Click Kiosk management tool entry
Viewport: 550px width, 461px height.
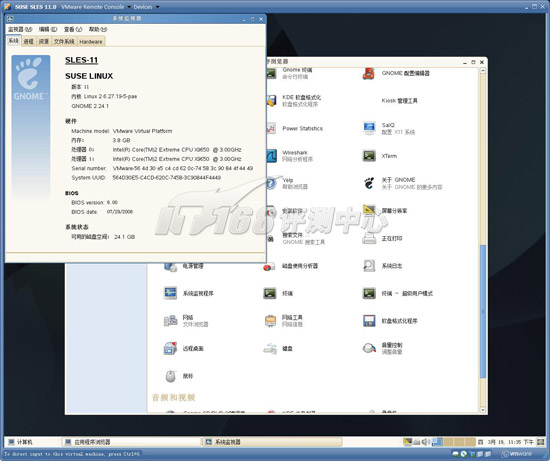pyautogui.click(x=400, y=101)
